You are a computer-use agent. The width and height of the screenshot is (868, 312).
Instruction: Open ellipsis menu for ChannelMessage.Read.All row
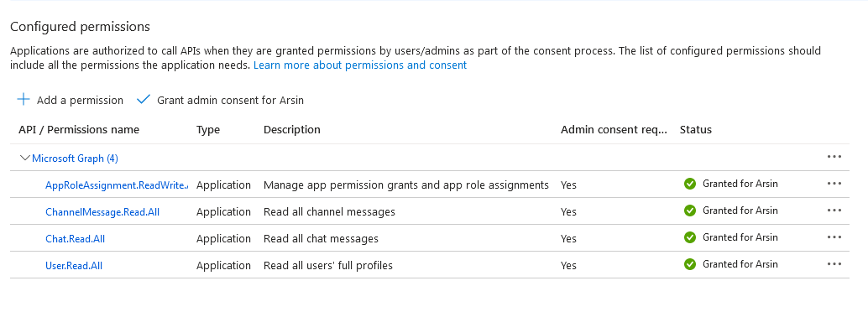click(x=834, y=211)
